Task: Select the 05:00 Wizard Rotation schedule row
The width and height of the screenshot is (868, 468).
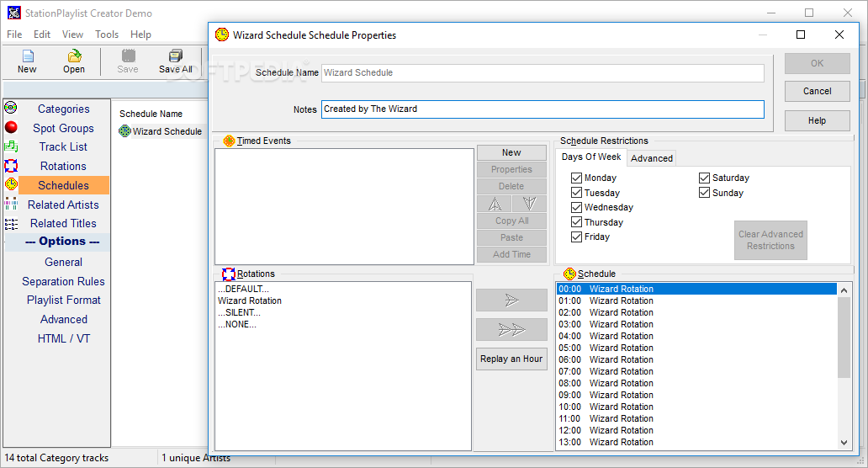Action: pos(697,348)
